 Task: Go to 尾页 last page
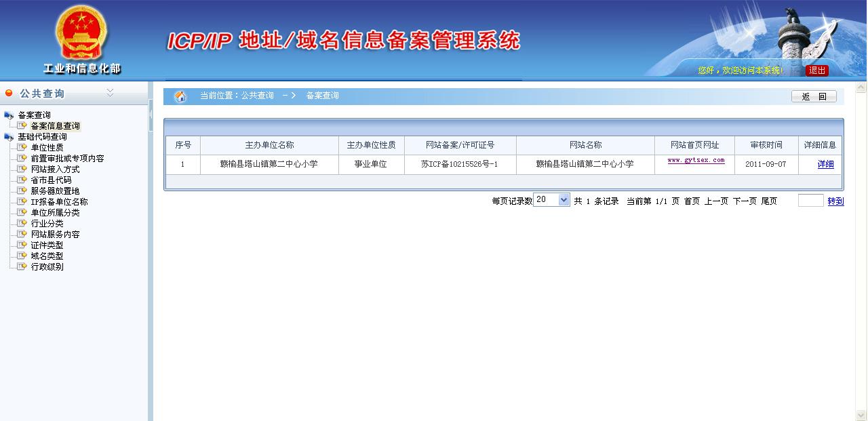coord(769,201)
